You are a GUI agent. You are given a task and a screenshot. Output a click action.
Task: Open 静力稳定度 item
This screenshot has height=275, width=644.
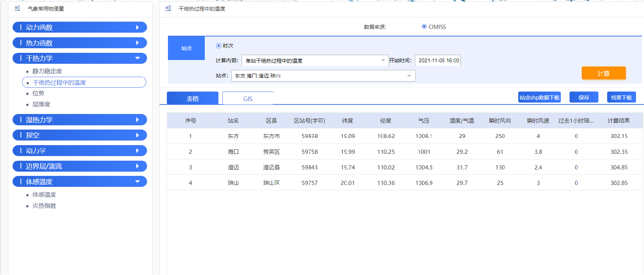pyautogui.click(x=47, y=71)
